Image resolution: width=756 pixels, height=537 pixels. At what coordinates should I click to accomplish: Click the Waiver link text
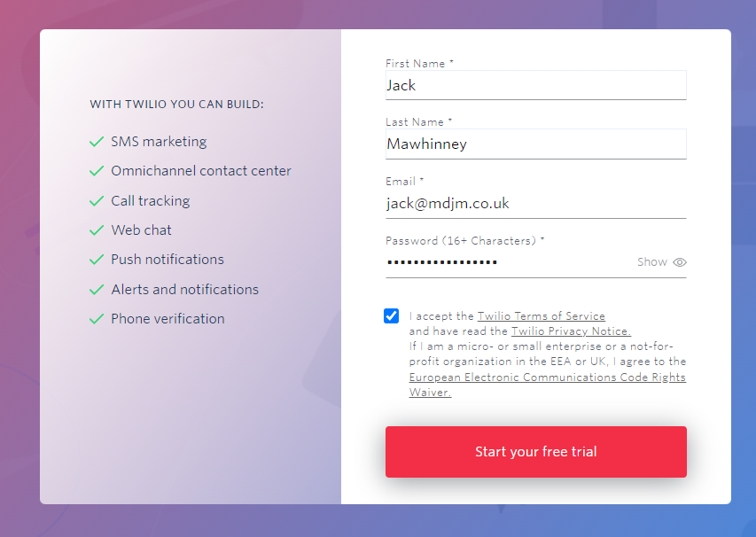tap(430, 393)
